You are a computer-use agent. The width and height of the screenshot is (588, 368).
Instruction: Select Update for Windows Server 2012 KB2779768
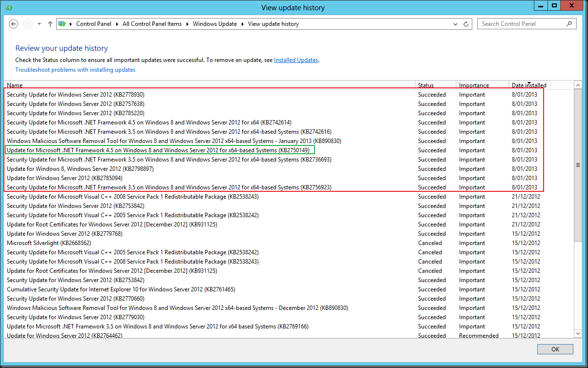click(x=288, y=234)
